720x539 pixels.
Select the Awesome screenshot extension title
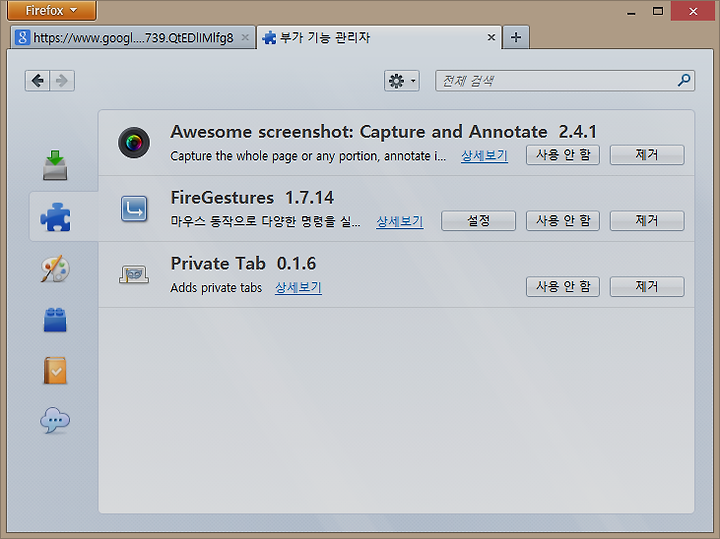(383, 132)
